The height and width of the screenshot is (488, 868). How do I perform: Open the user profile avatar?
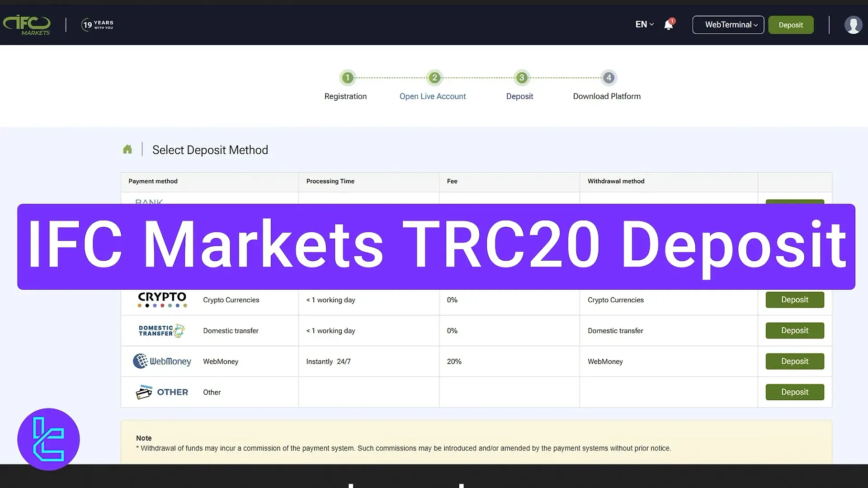coord(853,25)
